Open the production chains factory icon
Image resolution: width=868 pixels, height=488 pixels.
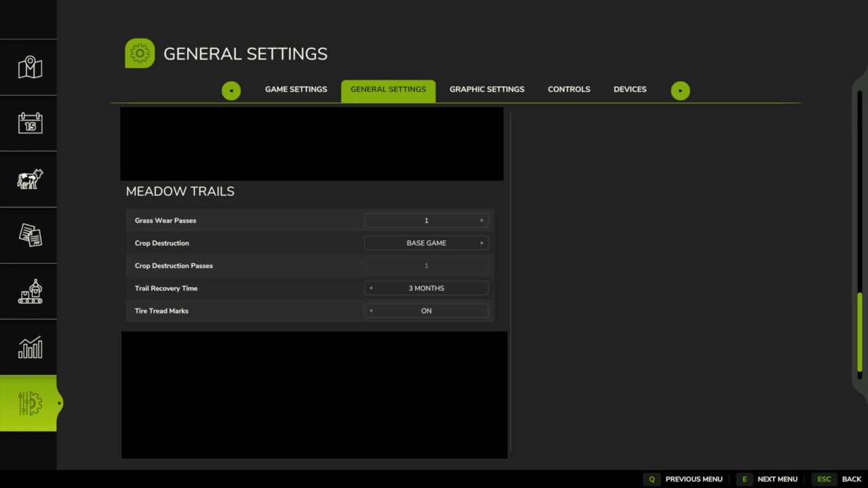(30, 291)
